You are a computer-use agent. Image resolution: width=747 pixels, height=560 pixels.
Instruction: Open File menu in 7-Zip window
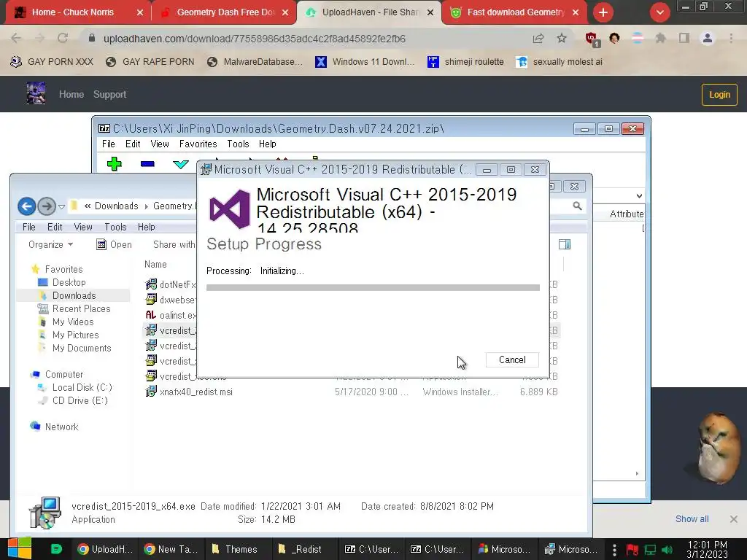click(x=109, y=144)
